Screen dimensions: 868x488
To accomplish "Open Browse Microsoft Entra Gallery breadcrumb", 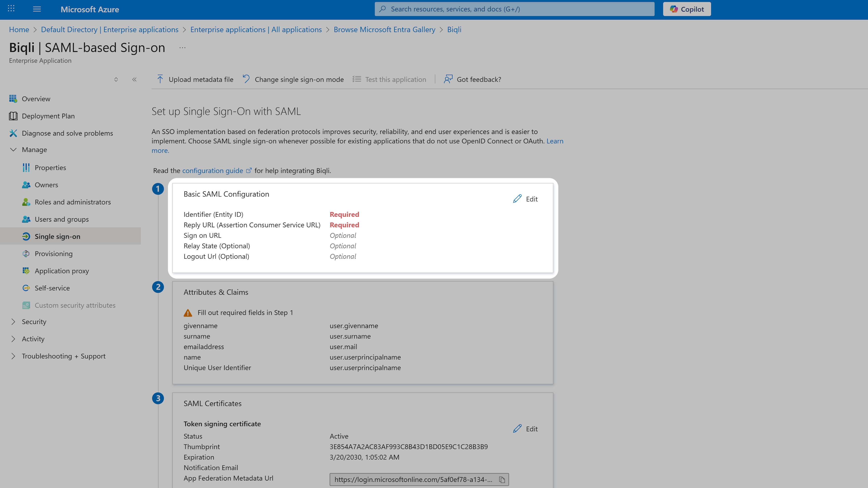I will (384, 29).
